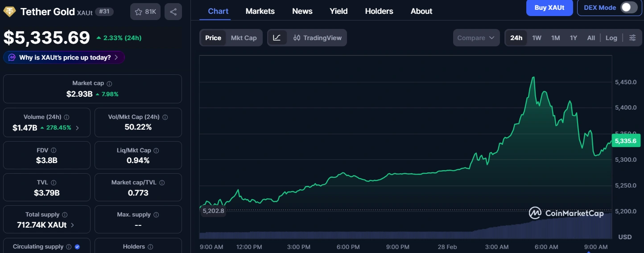This screenshot has height=253, width=644.
Task: Click the 2.33% (24h) price change
Action: (119, 38)
